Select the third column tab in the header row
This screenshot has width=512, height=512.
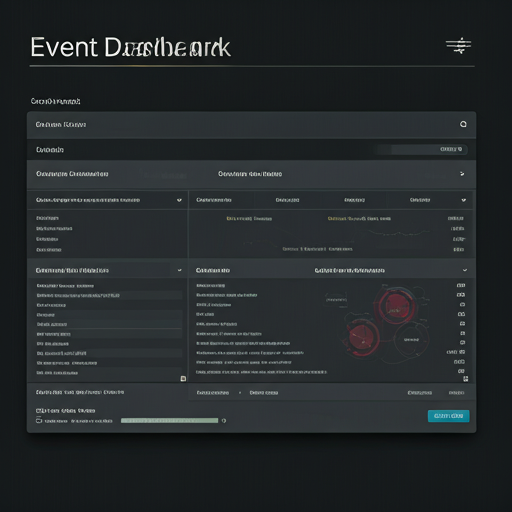click(x=354, y=200)
